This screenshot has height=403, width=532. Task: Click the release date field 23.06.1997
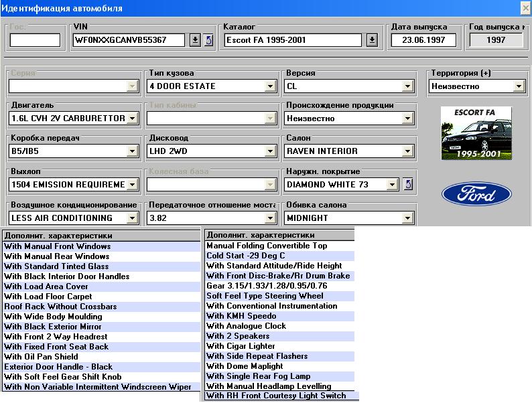click(x=423, y=40)
